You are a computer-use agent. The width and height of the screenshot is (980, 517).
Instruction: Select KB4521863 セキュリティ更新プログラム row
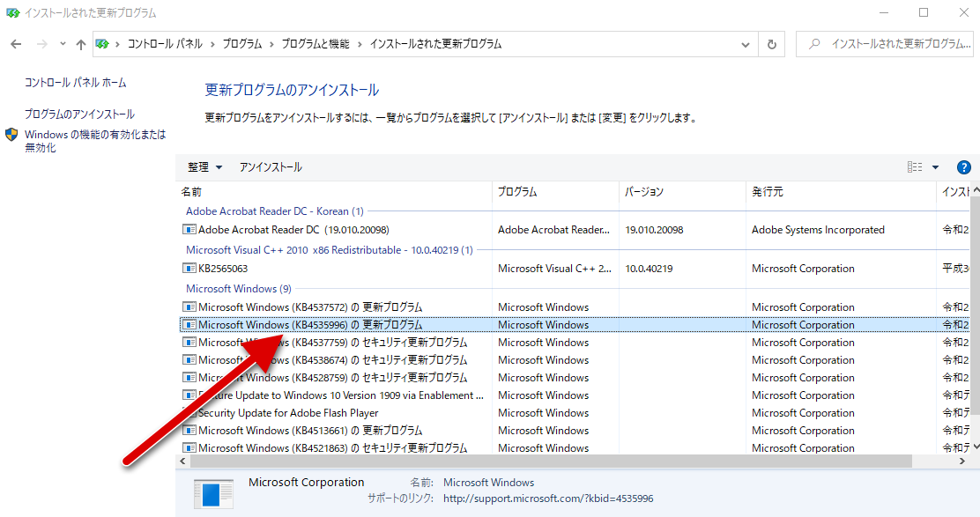(x=574, y=447)
